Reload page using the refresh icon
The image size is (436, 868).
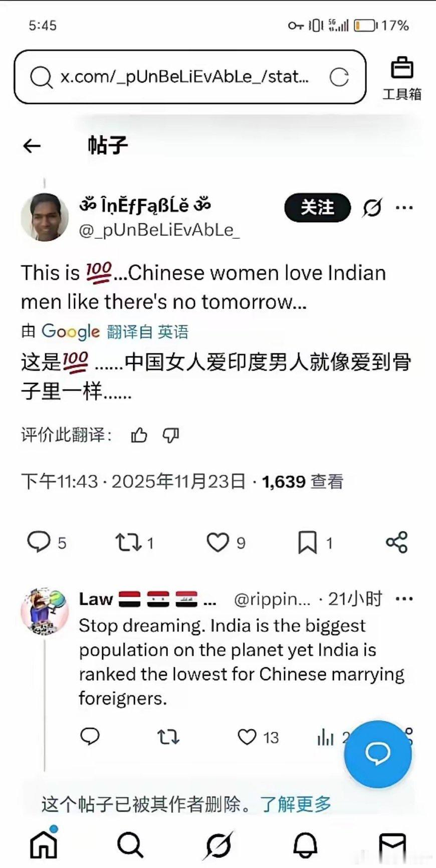339,77
